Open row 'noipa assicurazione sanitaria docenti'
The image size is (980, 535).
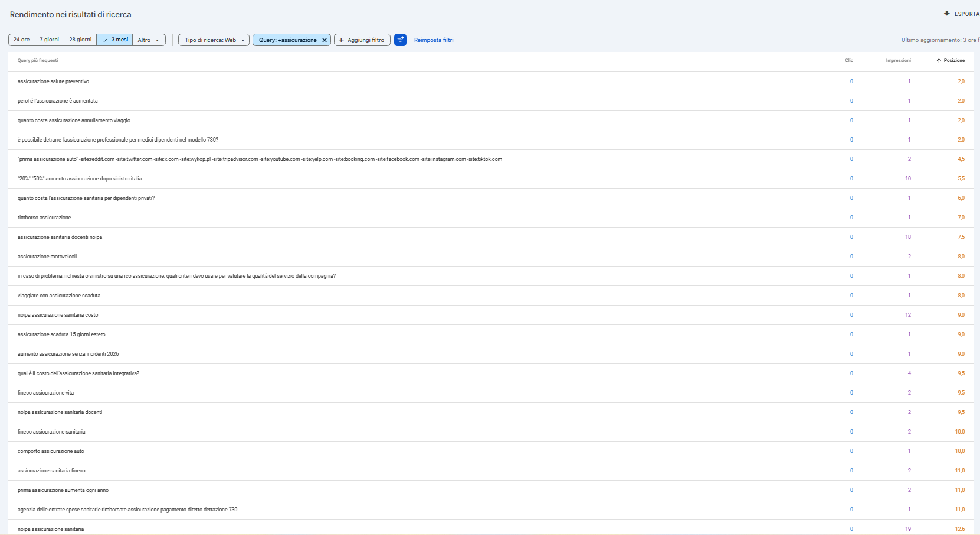pos(491,412)
